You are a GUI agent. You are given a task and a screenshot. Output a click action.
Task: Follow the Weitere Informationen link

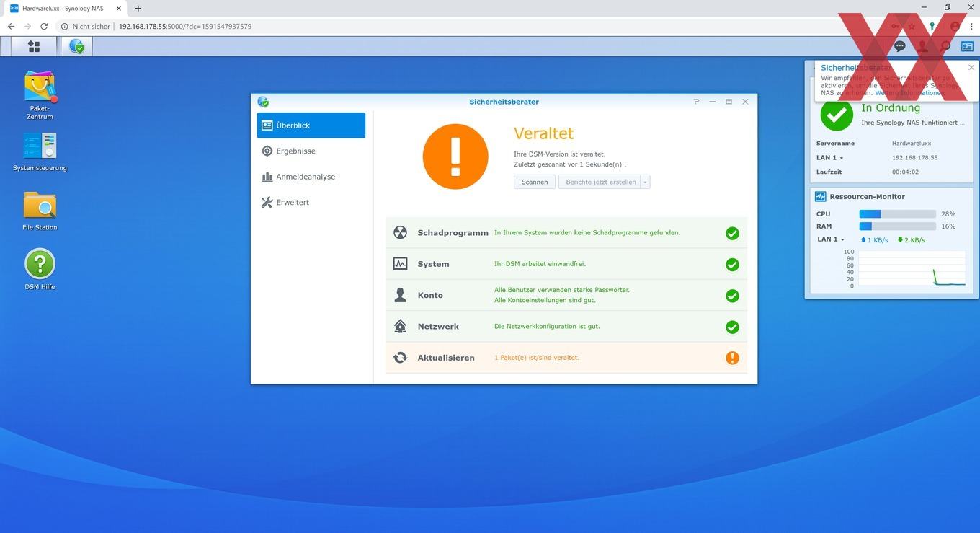click(909, 93)
